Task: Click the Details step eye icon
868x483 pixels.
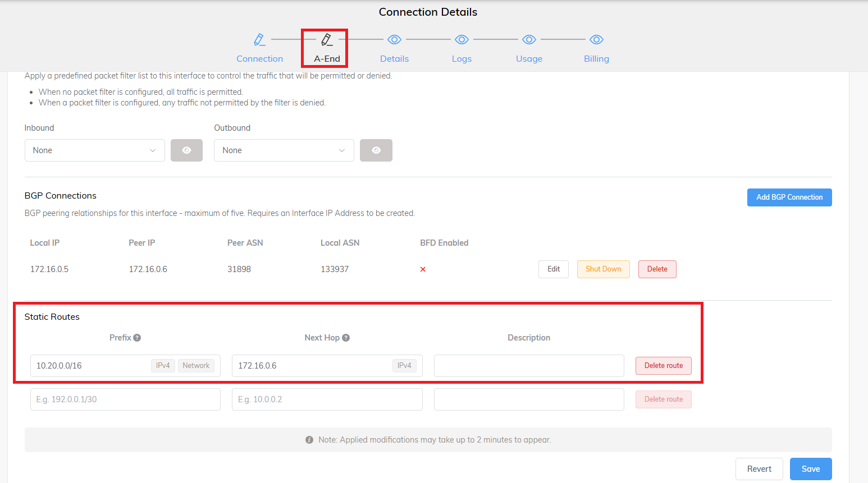Action: coord(394,40)
